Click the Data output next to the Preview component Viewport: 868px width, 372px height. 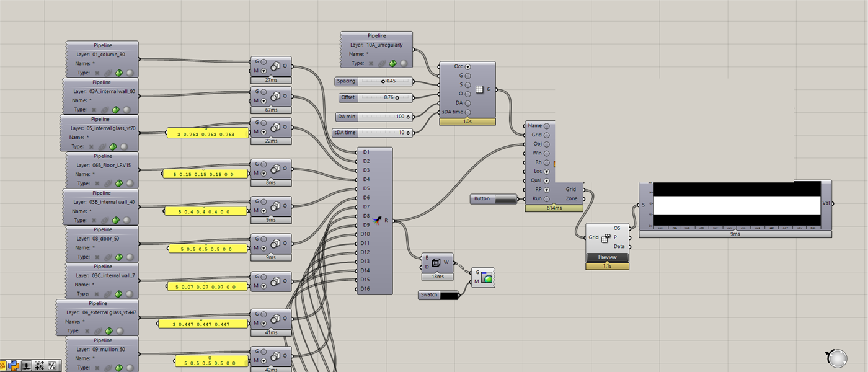click(619, 246)
